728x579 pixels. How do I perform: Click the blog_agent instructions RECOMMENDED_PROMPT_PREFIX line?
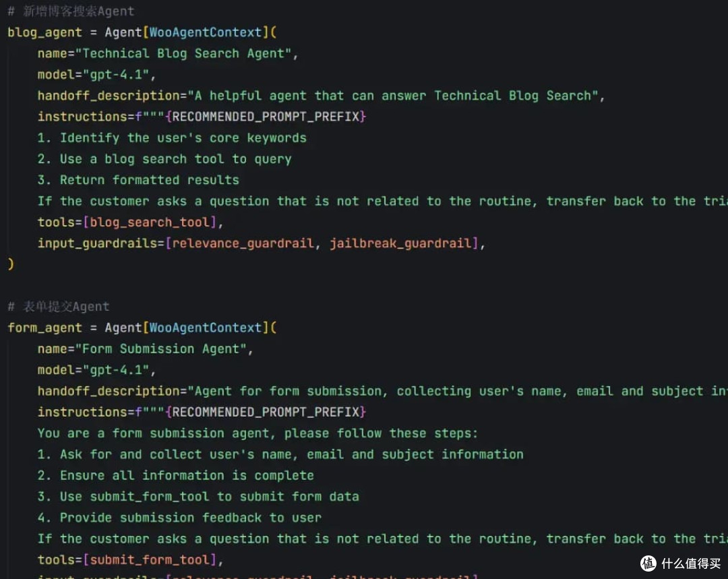click(202, 117)
